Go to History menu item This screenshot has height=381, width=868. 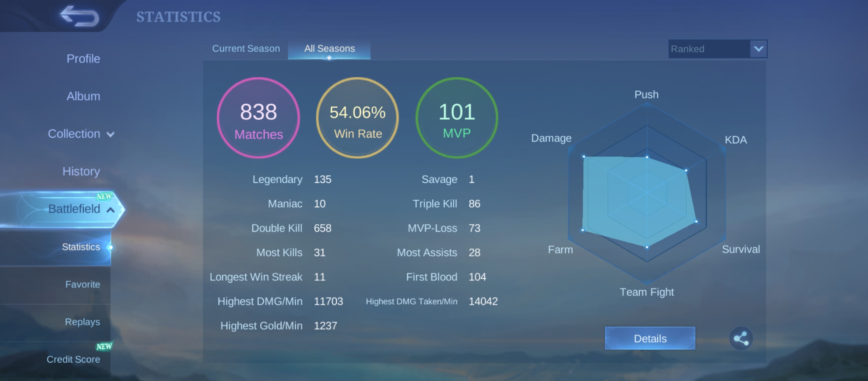pyautogui.click(x=81, y=171)
